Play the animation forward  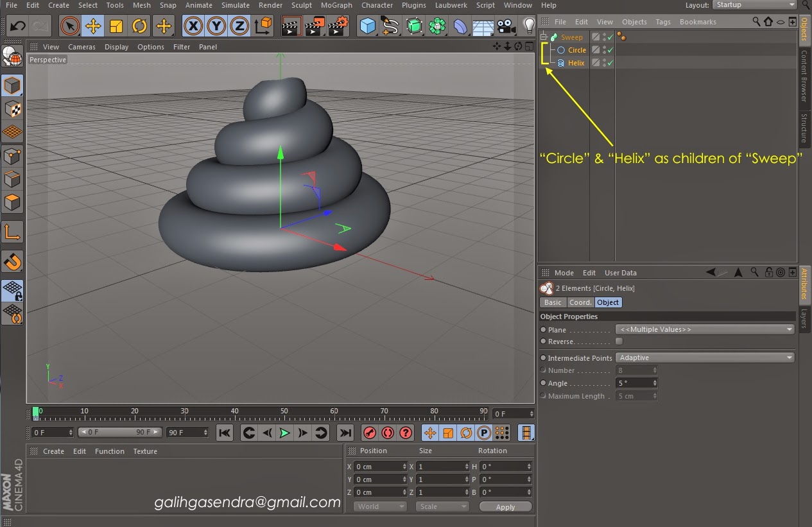click(x=284, y=433)
